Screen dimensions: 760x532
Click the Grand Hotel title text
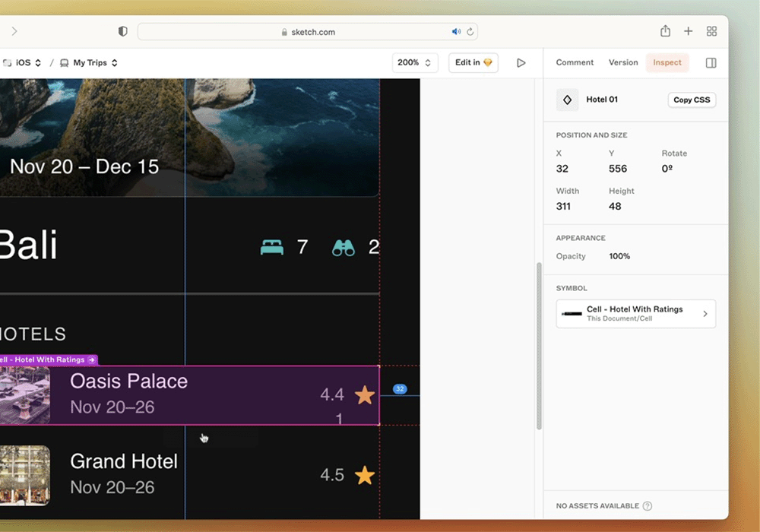pyautogui.click(x=124, y=461)
